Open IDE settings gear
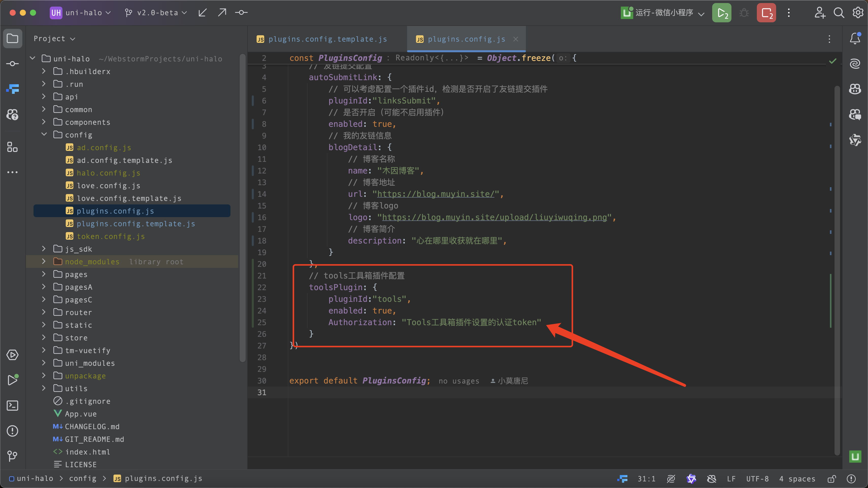This screenshot has height=488, width=868. (x=858, y=13)
